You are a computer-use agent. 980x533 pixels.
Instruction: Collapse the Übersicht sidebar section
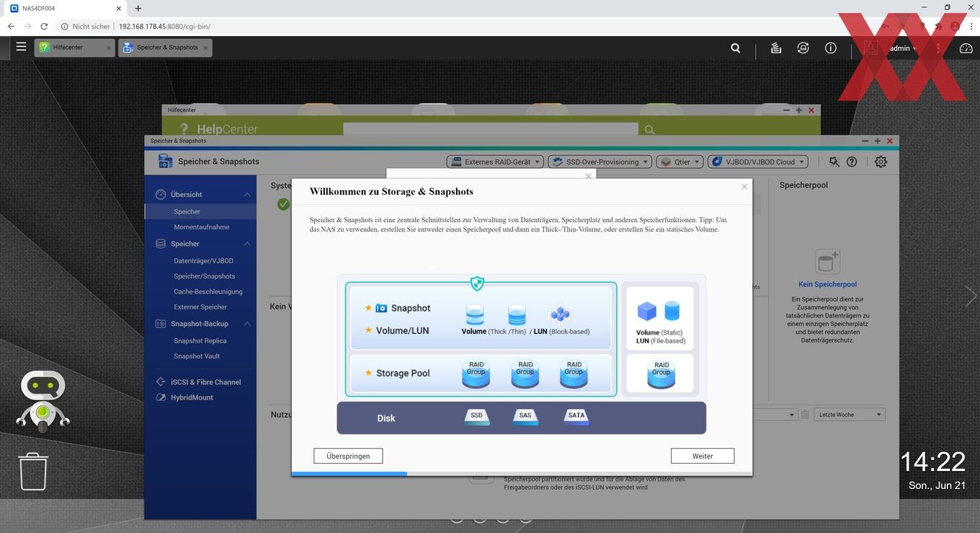(x=247, y=195)
